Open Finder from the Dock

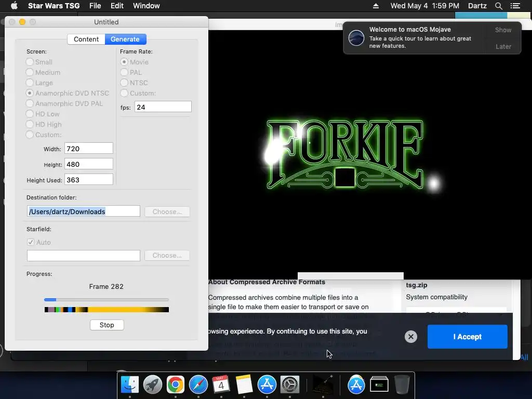tap(130, 385)
